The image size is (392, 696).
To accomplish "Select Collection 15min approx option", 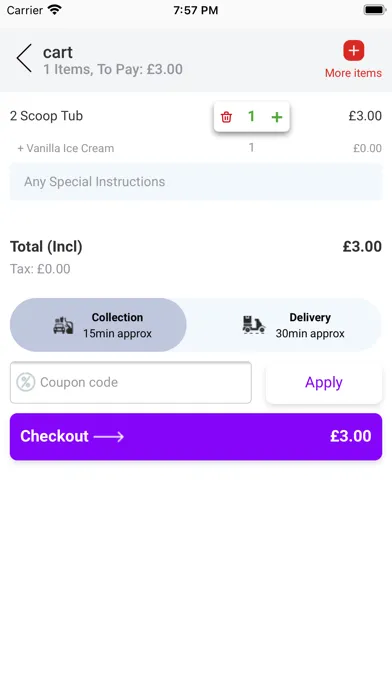I will point(98,325).
